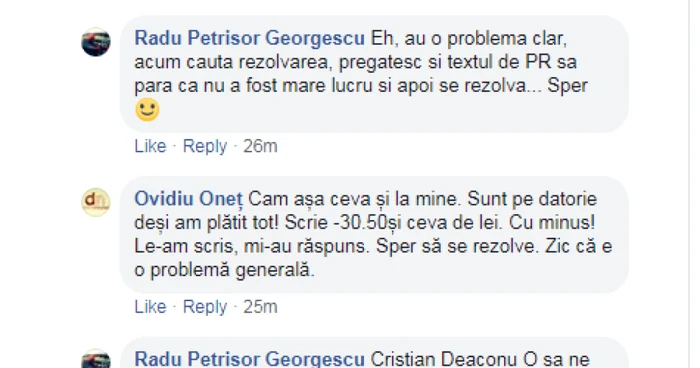This screenshot has width=700, height=368.
Task: Visit Ovidiu Oneț's profile via name
Action: [x=188, y=199]
